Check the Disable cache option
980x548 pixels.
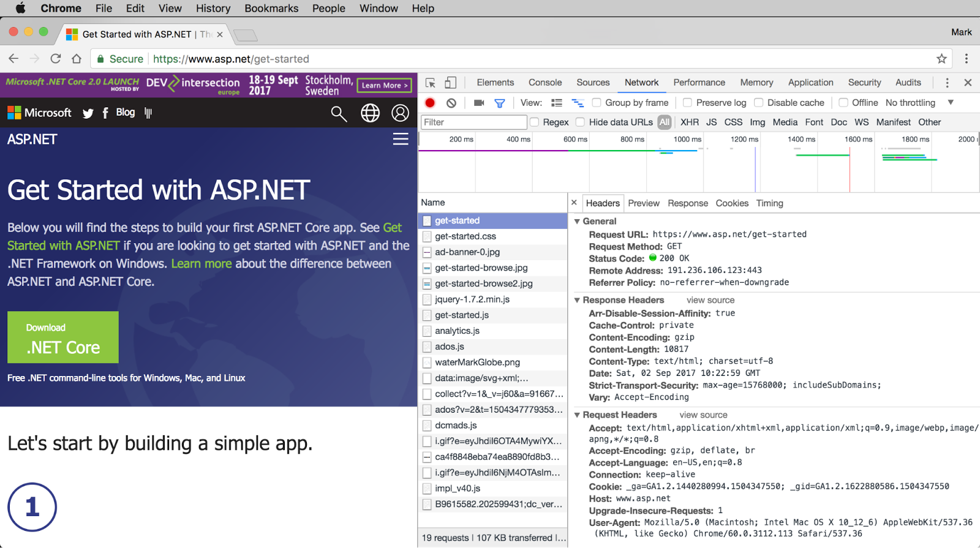758,103
